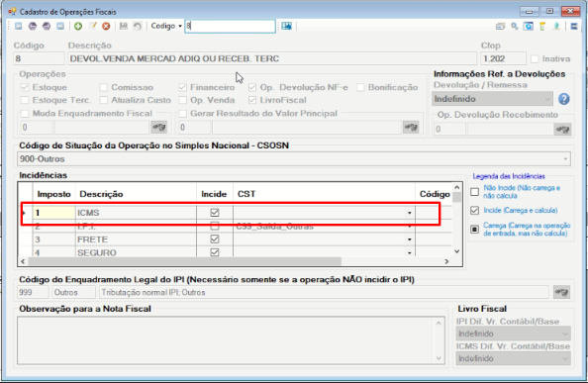Select the SEGURO row description cell
Screen dimensions: 588x383
(137, 252)
